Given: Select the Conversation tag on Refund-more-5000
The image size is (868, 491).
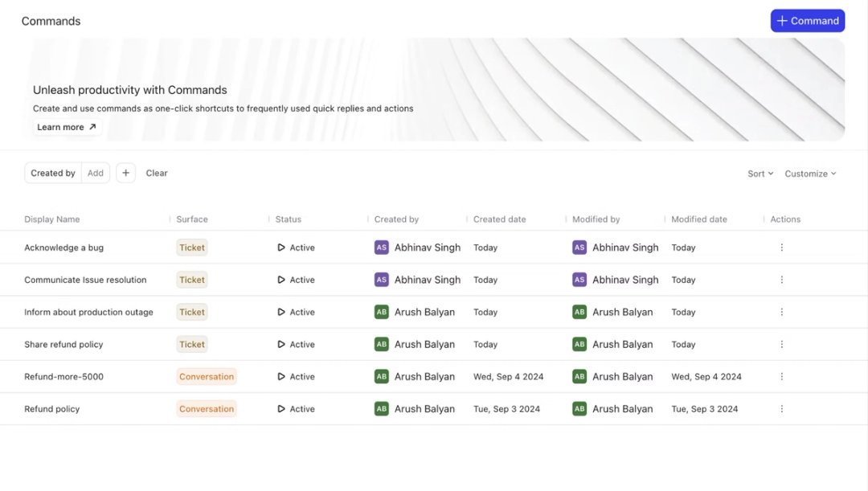Looking at the screenshot, I should [x=207, y=376].
